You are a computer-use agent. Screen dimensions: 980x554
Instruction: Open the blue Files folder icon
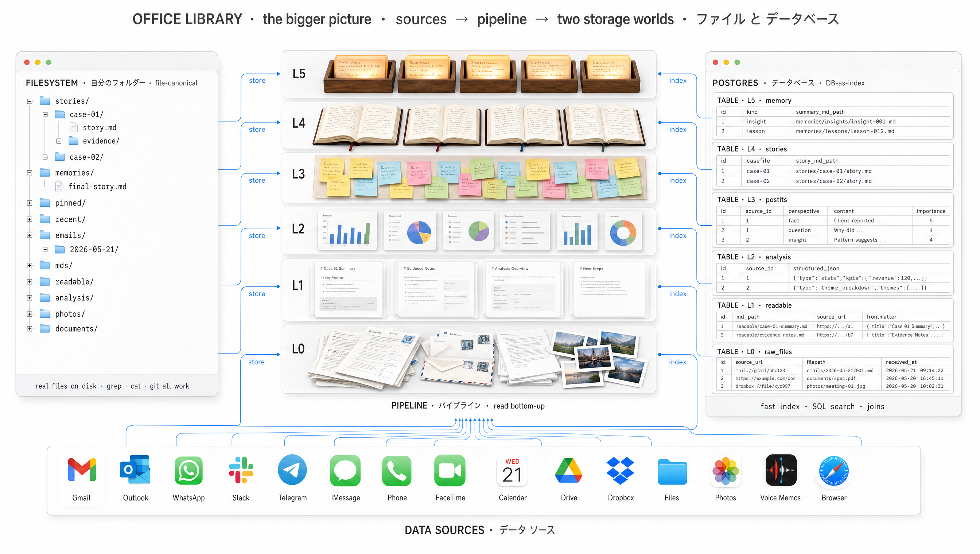point(672,472)
